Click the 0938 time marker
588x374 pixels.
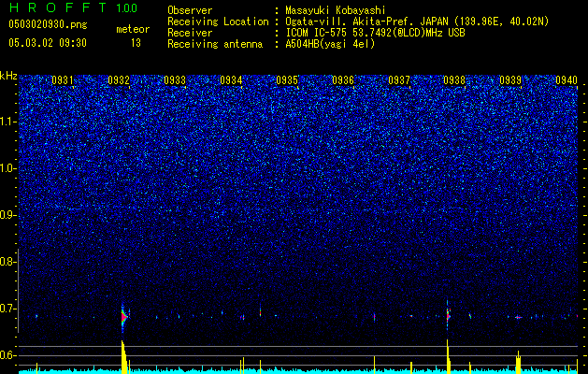coord(454,80)
